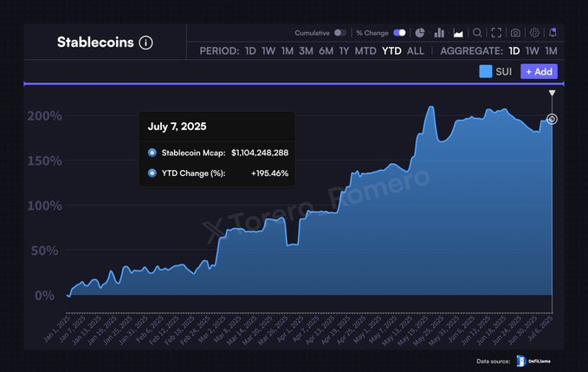Click the 150% y-axis label

tap(45, 161)
